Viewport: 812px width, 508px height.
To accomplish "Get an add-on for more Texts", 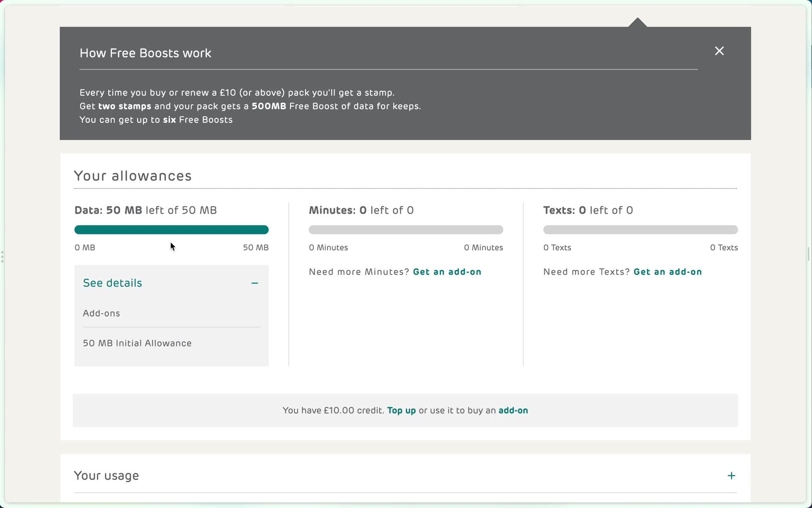I will click(667, 272).
